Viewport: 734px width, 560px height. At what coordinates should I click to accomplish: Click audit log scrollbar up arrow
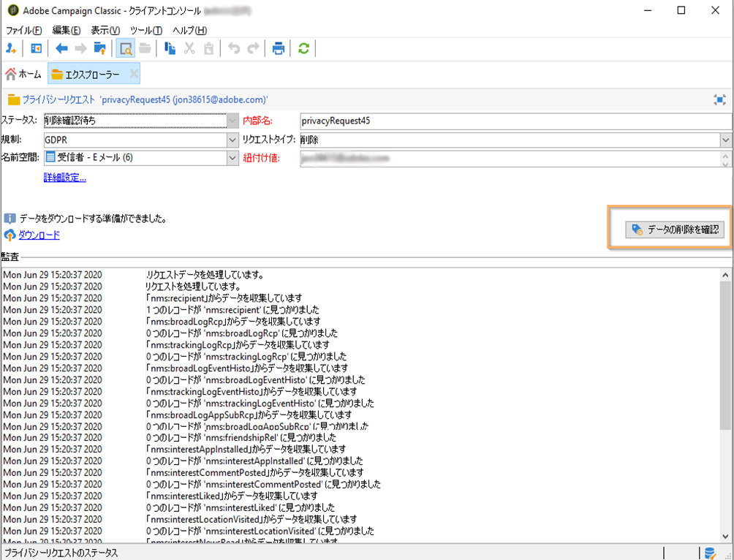tap(725, 276)
